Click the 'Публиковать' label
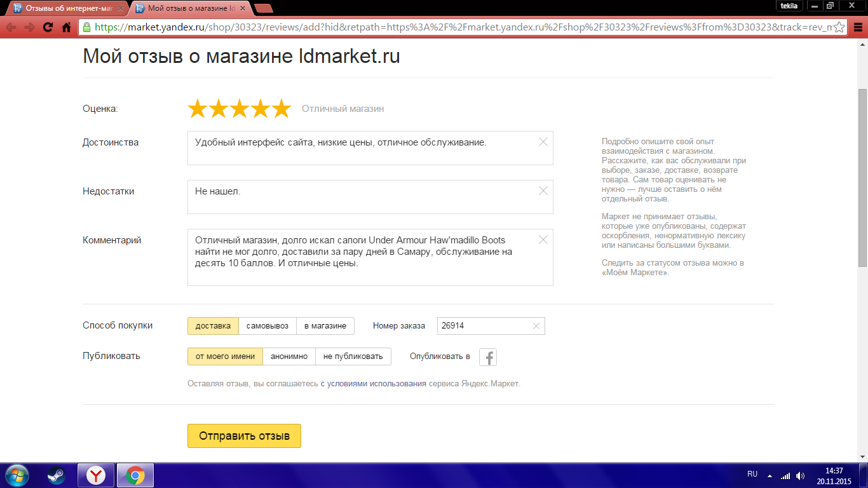Image resolution: width=868 pixels, height=488 pixels. 111,356
